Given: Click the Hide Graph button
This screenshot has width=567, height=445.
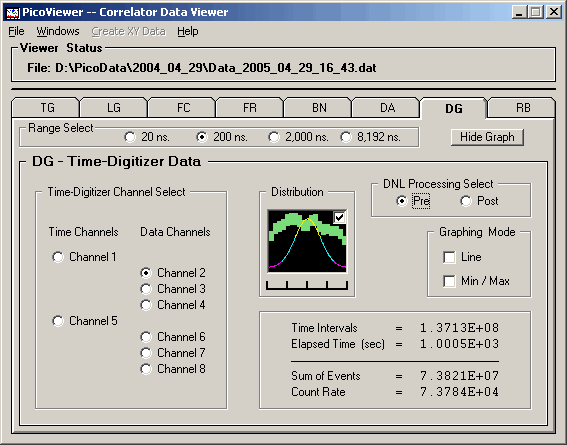Looking at the screenshot, I should point(487,137).
